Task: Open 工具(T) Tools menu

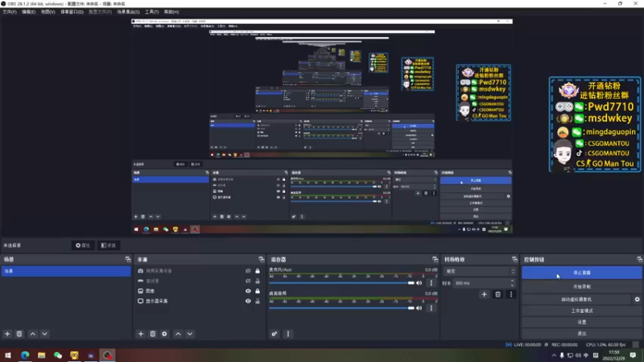Action: (x=151, y=12)
